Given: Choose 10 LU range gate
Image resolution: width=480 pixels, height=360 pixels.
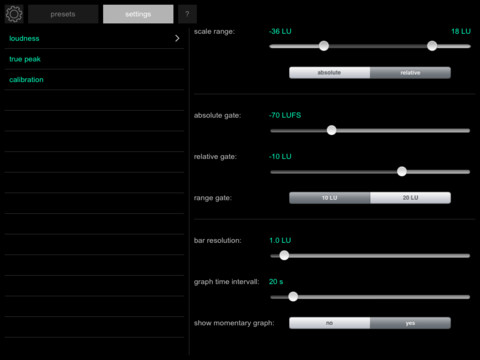Looking at the screenshot, I should [329, 198].
